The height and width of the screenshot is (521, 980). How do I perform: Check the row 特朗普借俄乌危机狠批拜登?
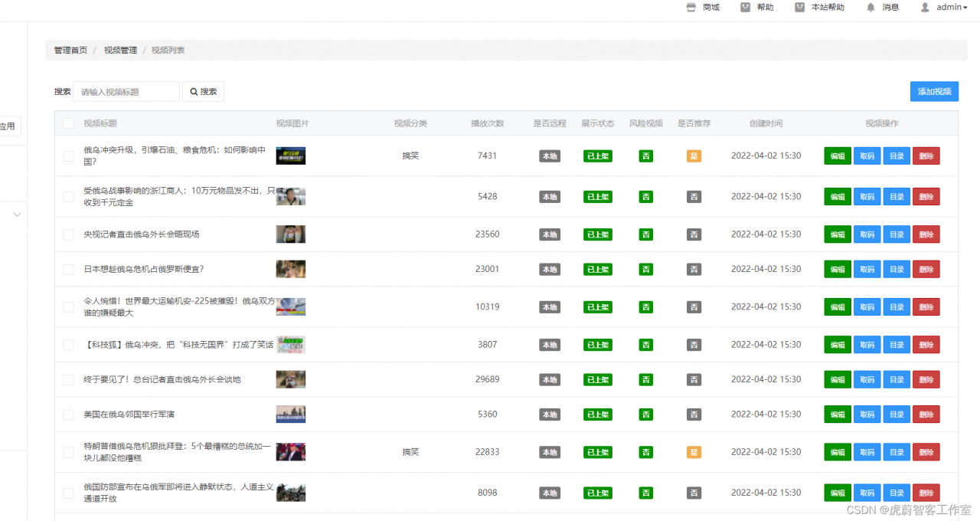pyautogui.click(x=69, y=452)
